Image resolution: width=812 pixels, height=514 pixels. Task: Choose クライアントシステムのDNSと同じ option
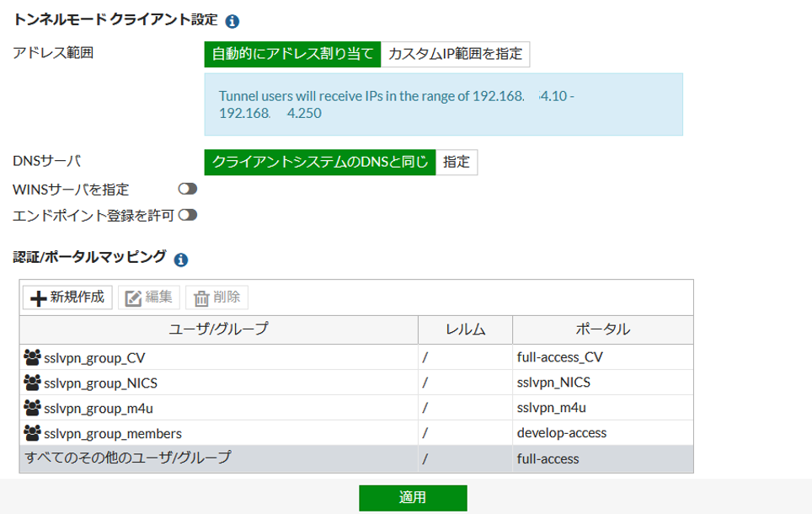tap(320, 162)
